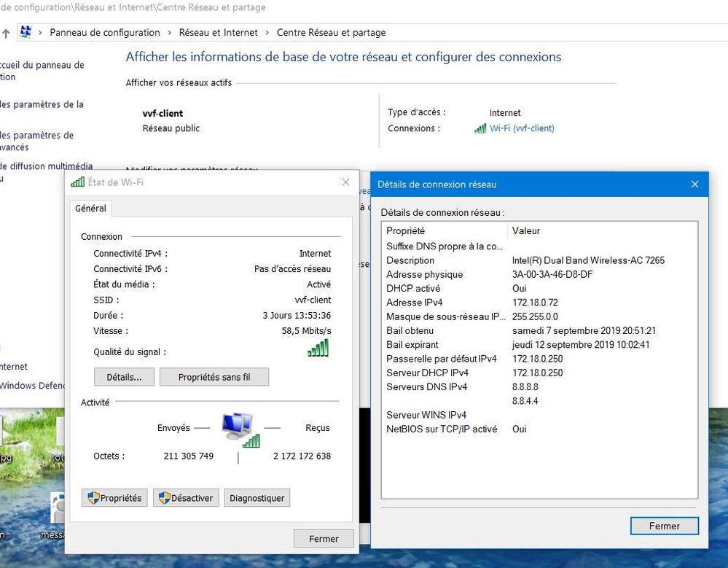Click the Valeur column header
The height and width of the screenshot is (568, 728).
(x=526, y=230)
